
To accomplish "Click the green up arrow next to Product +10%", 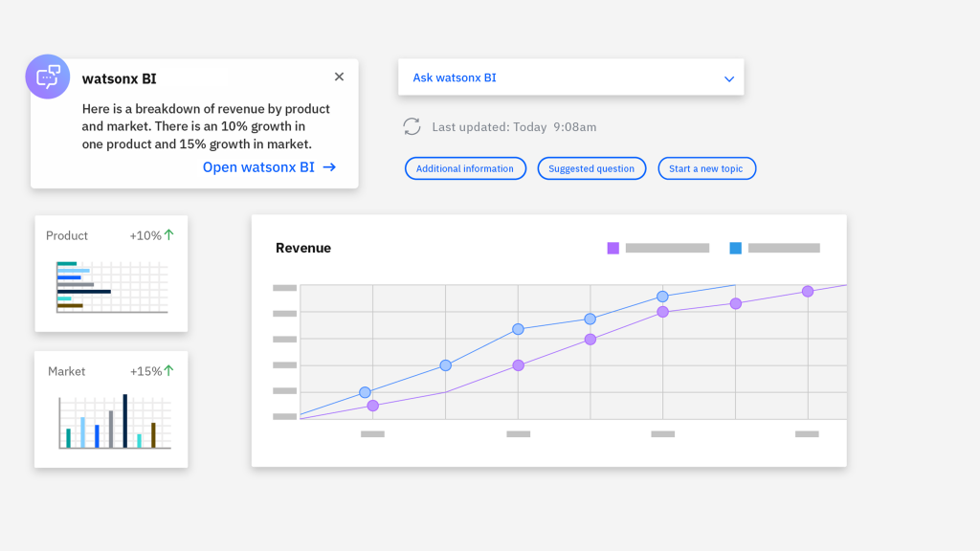I will (x=169, y=235).
